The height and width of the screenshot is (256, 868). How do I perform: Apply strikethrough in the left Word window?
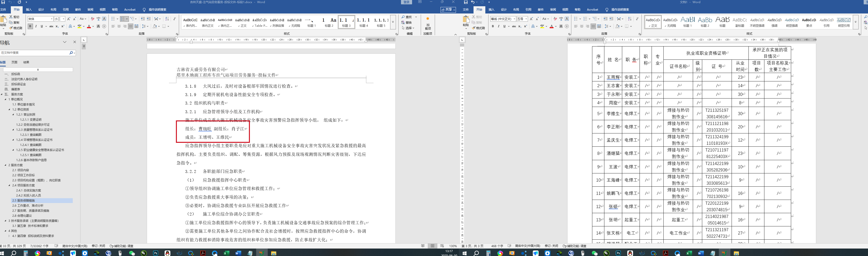tap(51, 26)
